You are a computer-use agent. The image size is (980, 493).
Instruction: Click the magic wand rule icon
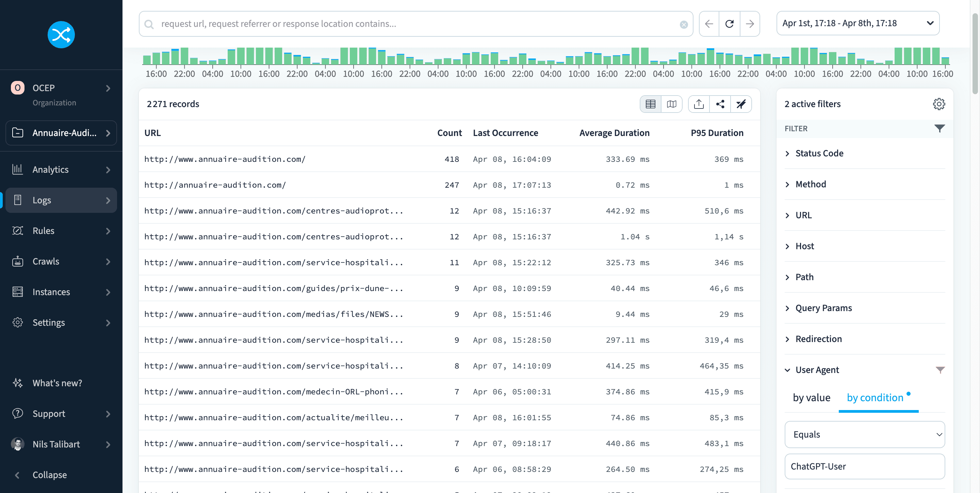click(741, 104)
